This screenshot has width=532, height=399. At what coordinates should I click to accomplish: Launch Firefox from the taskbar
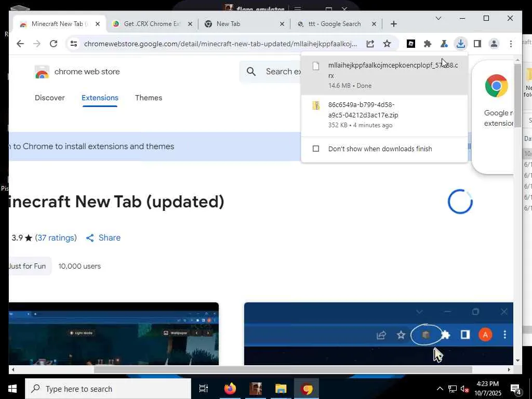click(x=230, y=389)
